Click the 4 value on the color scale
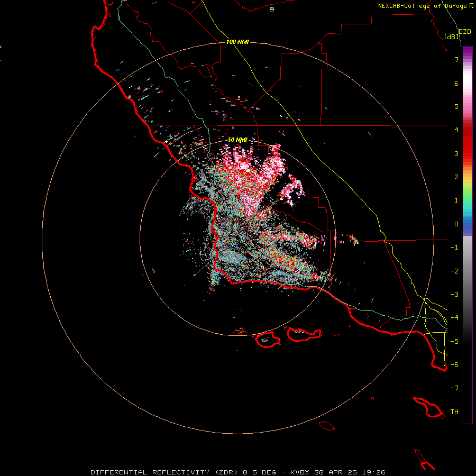 point(456,130)
